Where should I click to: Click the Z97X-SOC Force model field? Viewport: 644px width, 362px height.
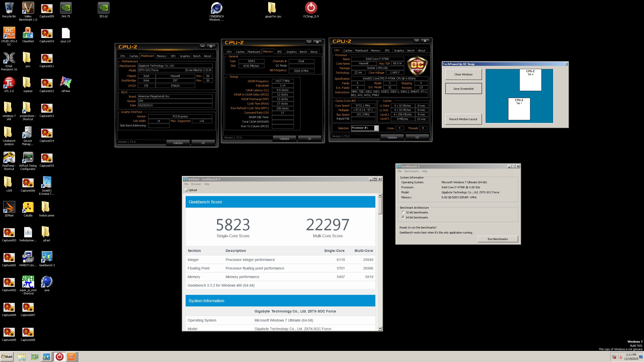(161, 70)
